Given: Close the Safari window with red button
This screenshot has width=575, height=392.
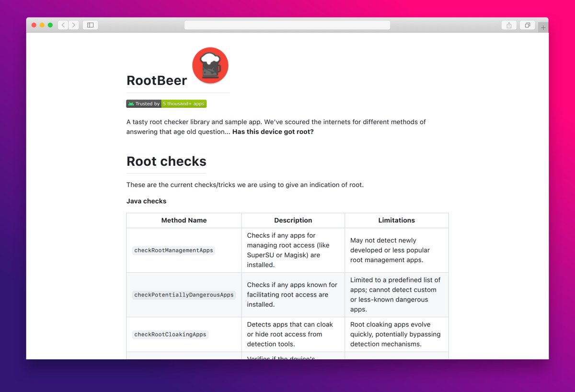Looking at the screenshot, I should [34, 25].
